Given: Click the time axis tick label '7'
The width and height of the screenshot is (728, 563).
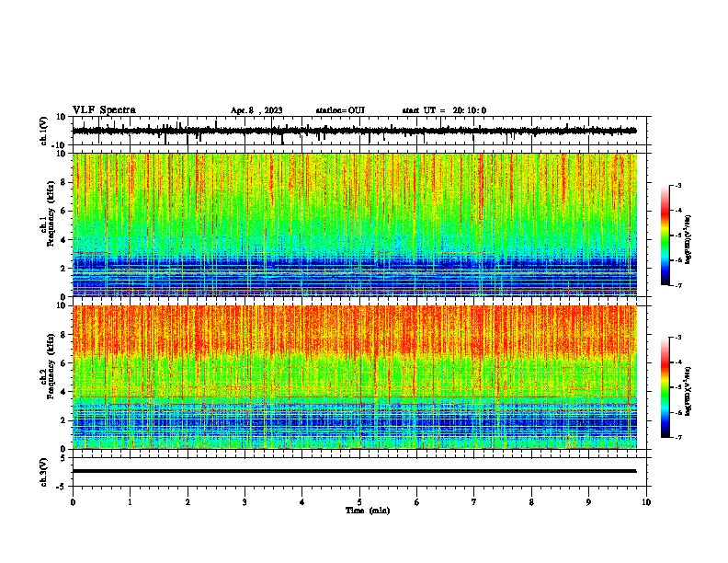Looking at the screenshot, I should (x=474, y=502).
